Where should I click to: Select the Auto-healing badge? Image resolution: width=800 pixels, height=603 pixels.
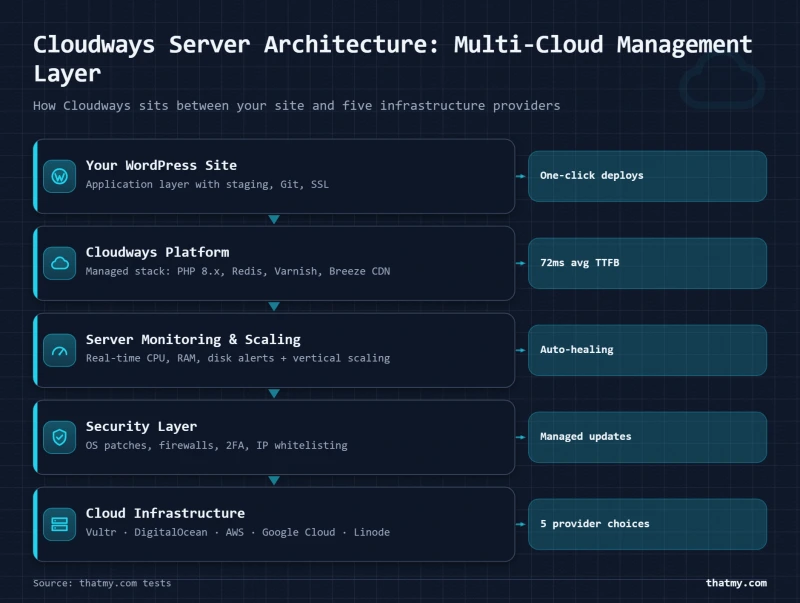pyautogui.click(x=647, y=350)
